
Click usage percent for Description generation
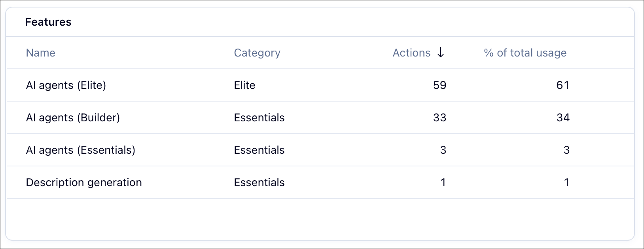click(566, 183)
